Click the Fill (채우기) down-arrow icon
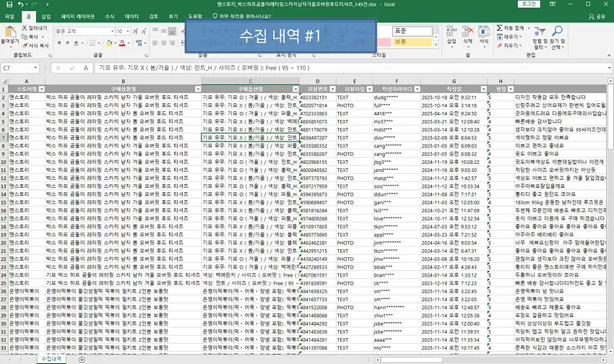This screenshot has width=614, height=364. tap(500, 37)
